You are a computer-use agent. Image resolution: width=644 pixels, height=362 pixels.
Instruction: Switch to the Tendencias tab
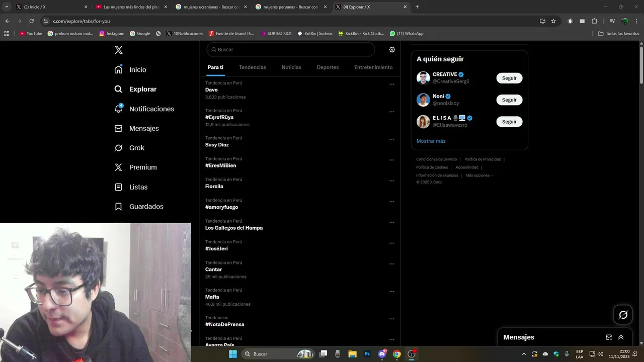pos(253,67)
